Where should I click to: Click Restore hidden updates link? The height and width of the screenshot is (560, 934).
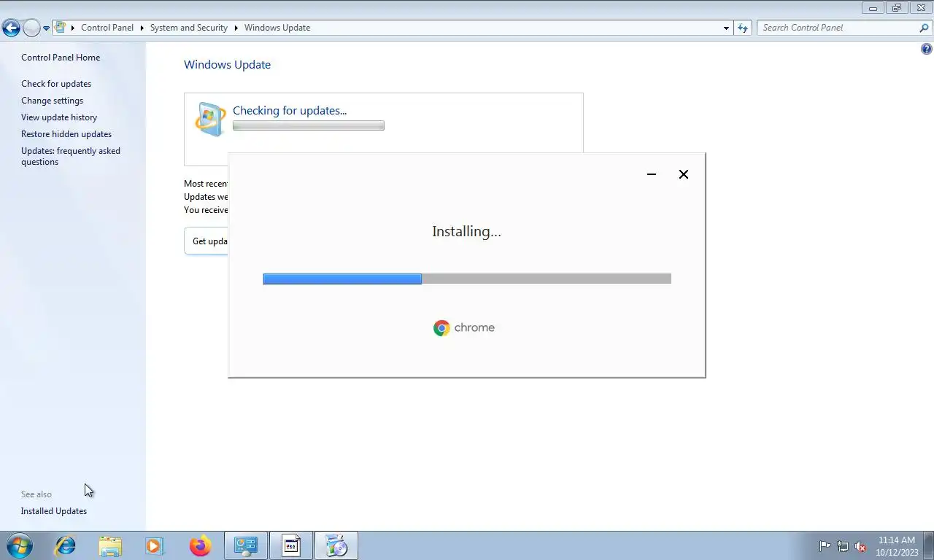(66, 134)
